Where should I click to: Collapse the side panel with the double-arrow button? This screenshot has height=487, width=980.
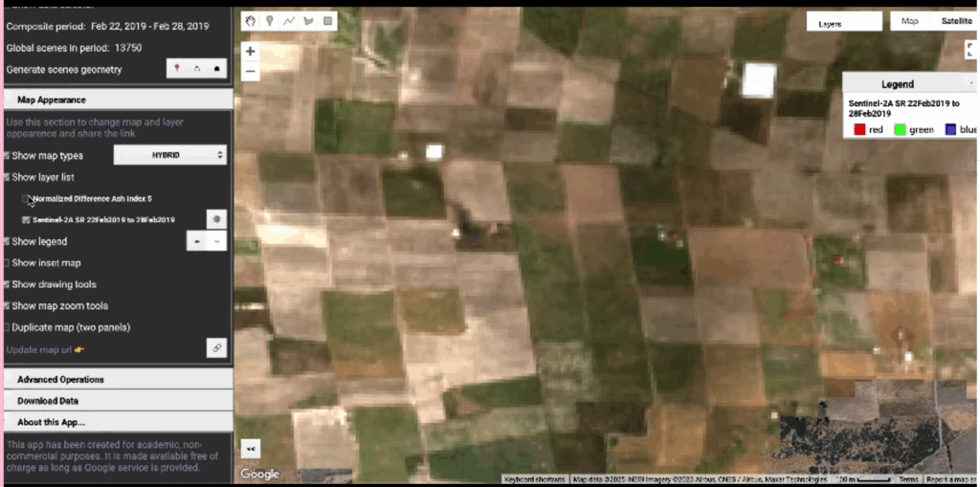pyautogui.click(x=251, y=449)
